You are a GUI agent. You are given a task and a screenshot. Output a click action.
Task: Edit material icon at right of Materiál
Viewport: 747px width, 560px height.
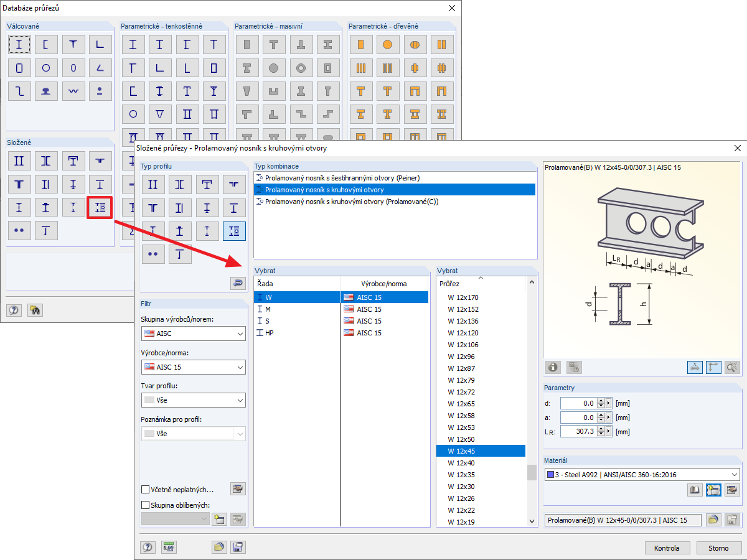(x=733, y=490)
